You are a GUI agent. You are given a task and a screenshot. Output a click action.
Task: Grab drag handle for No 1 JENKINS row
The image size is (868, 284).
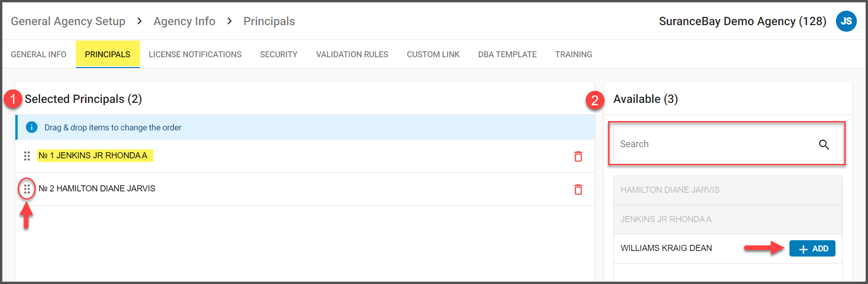(27, 156)
